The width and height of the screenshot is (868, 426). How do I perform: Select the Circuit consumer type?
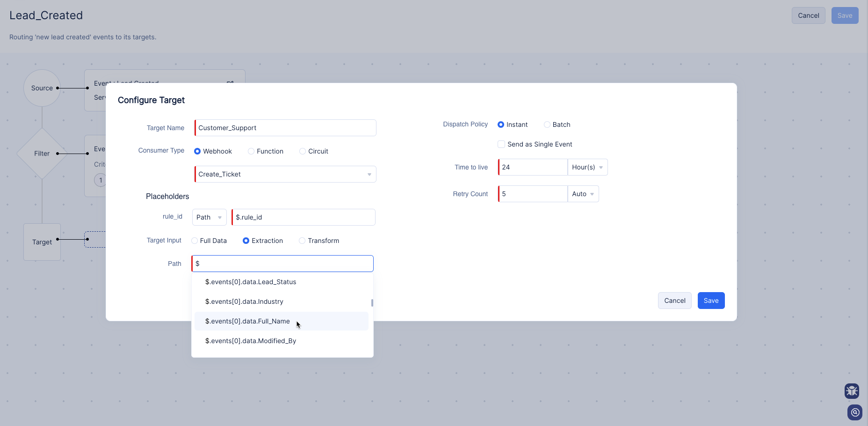pos(303,151)
